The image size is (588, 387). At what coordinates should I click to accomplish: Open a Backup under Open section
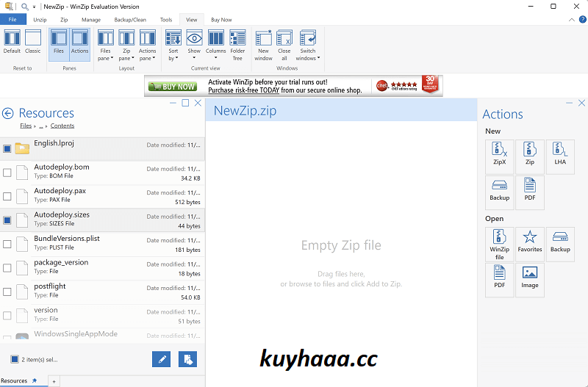(x=560, y=245)
